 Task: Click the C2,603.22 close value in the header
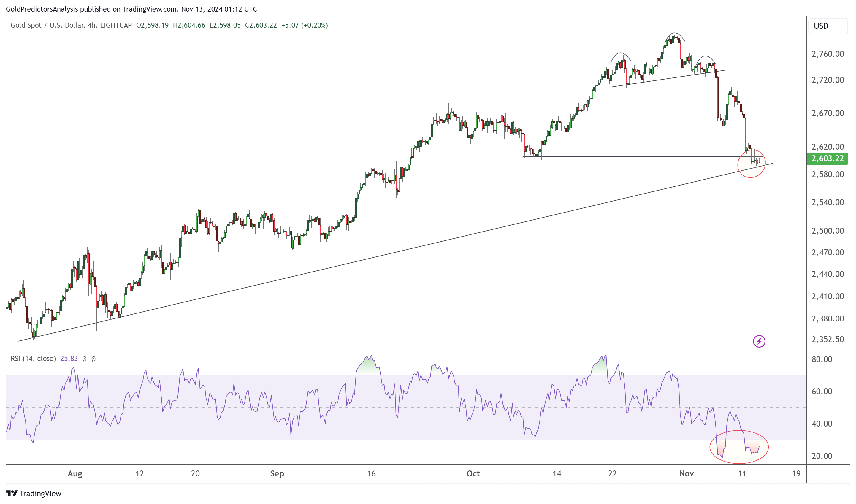tap(261, 25)
